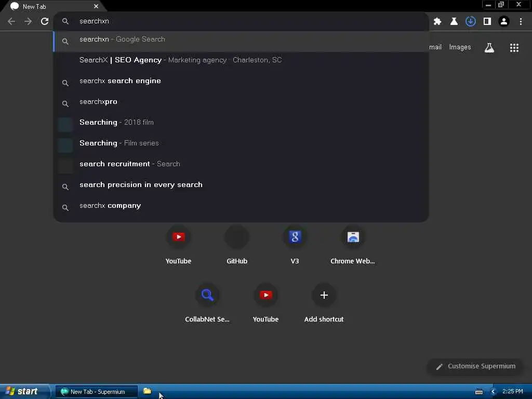Click the 2:25 PM clock
The width and height of the screenshot is (532, 399).
[513, 392]
